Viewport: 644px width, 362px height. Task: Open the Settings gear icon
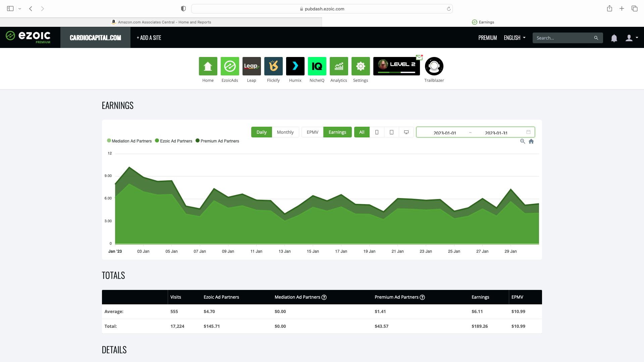(361, 66)
